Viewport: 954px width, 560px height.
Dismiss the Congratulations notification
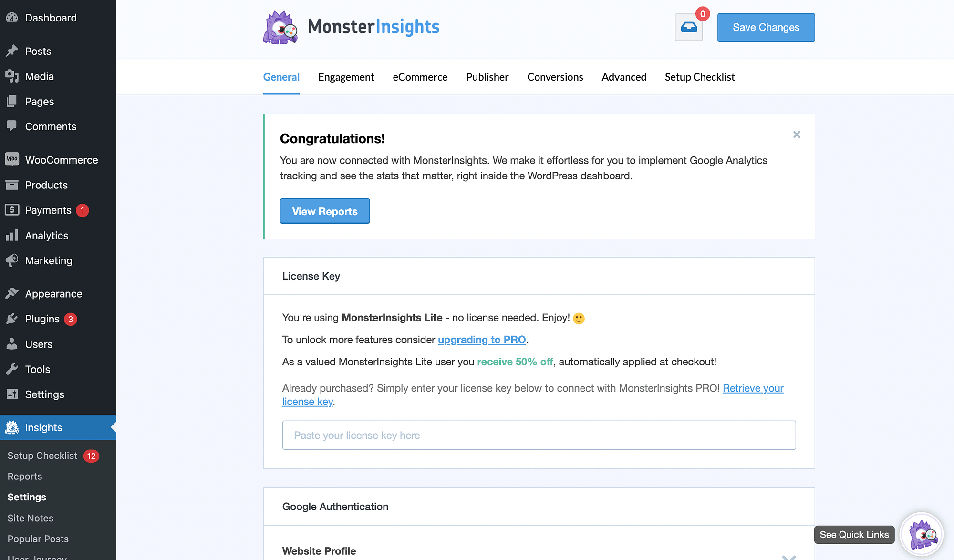[x=797, y=134]
